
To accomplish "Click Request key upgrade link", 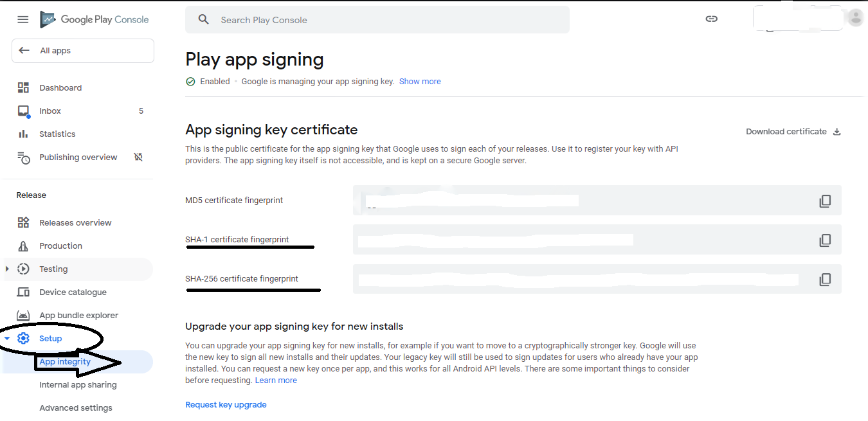I will (x=226, y=405).
